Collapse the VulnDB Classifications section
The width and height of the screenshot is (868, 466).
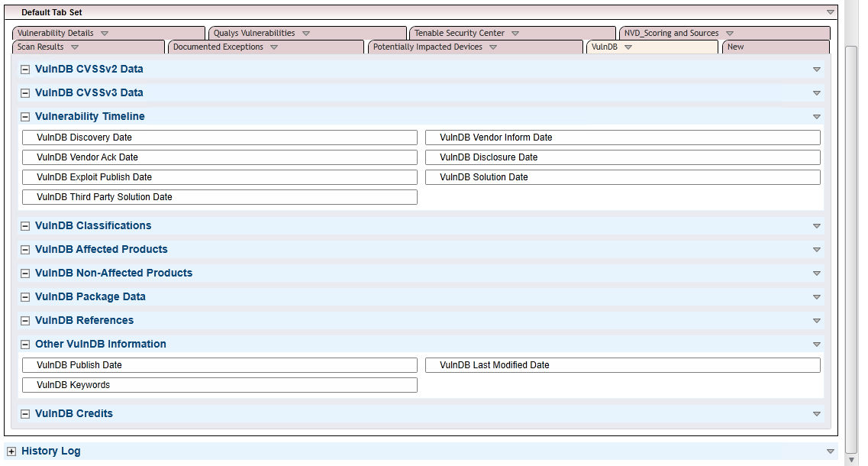tap(25, 226)
